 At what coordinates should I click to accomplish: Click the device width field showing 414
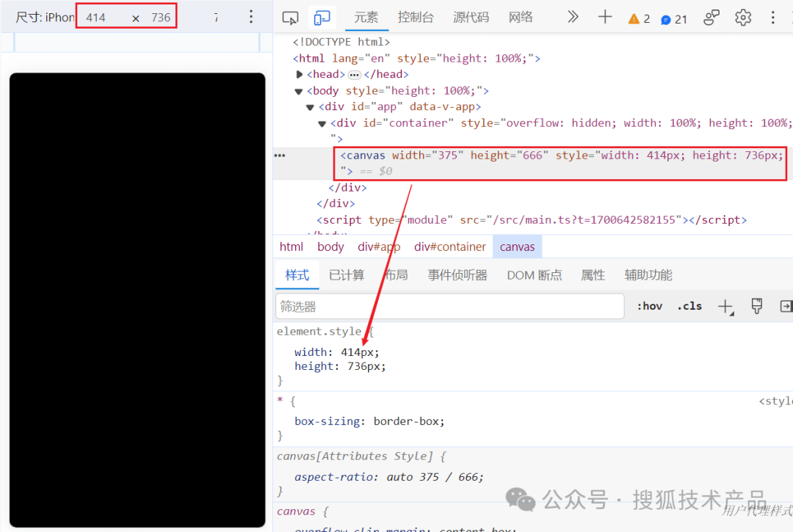(96, 18)
